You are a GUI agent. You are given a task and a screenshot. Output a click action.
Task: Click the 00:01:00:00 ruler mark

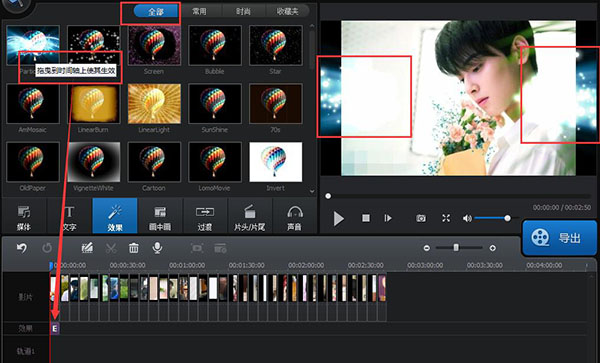click(187, 265)
